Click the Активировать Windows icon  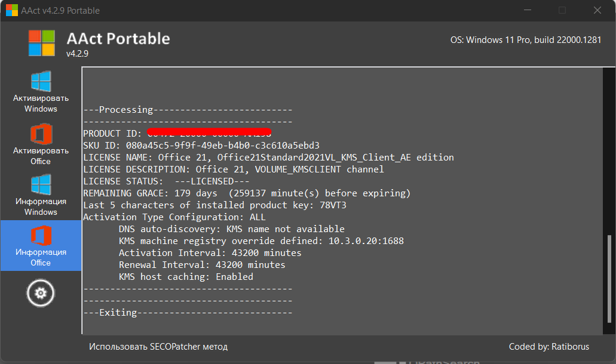tap(41, 82)
